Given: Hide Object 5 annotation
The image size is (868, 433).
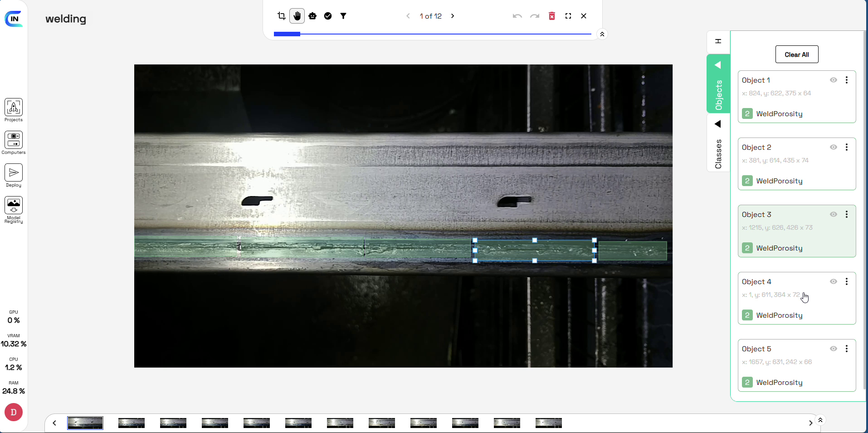Looking at the screenshot, I should click(x=834, y=349).
